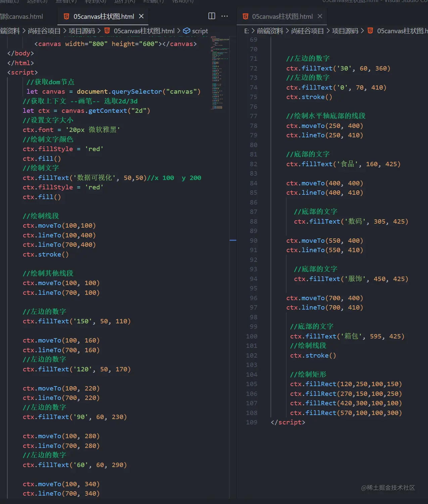Click the document.querySelector("canvas") line
Viewport: 428px width, 504px height.
pos(113,91)
